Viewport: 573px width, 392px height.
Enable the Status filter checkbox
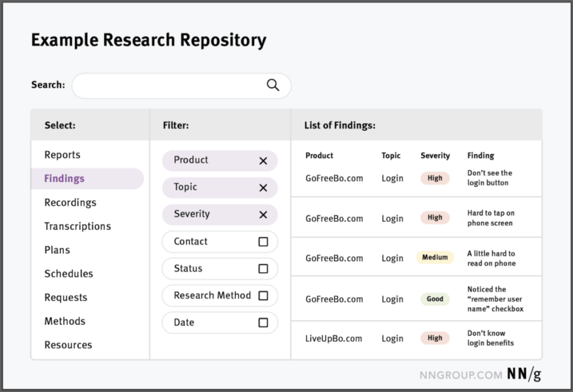[263, 268]
